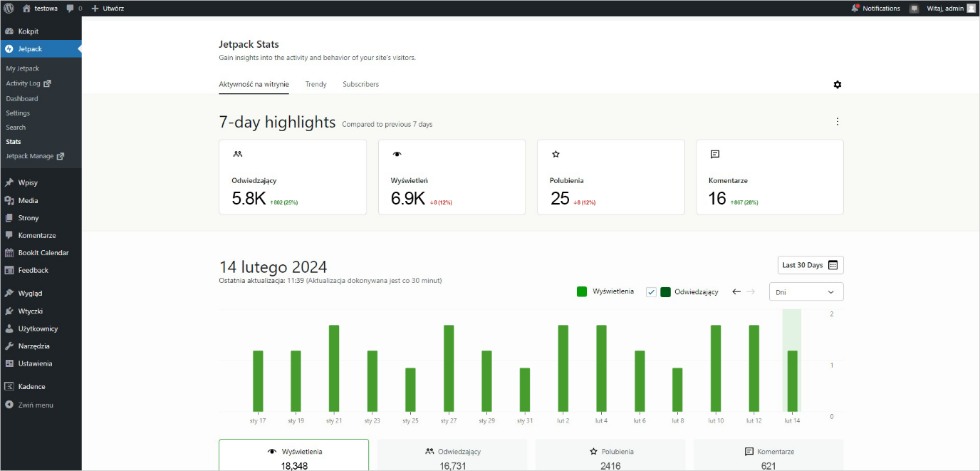Collapse sidebar with Zwiń menu

(x=41, y=405)
